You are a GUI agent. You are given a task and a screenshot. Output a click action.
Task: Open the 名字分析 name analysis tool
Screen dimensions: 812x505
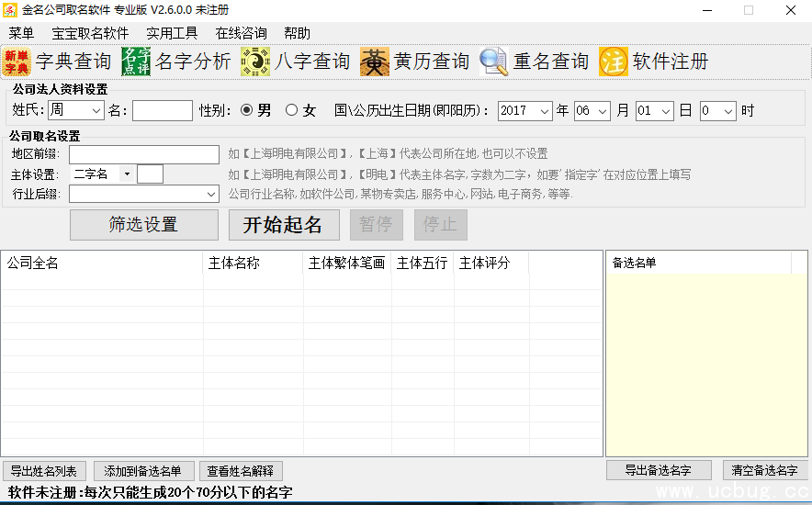(176, 62)
